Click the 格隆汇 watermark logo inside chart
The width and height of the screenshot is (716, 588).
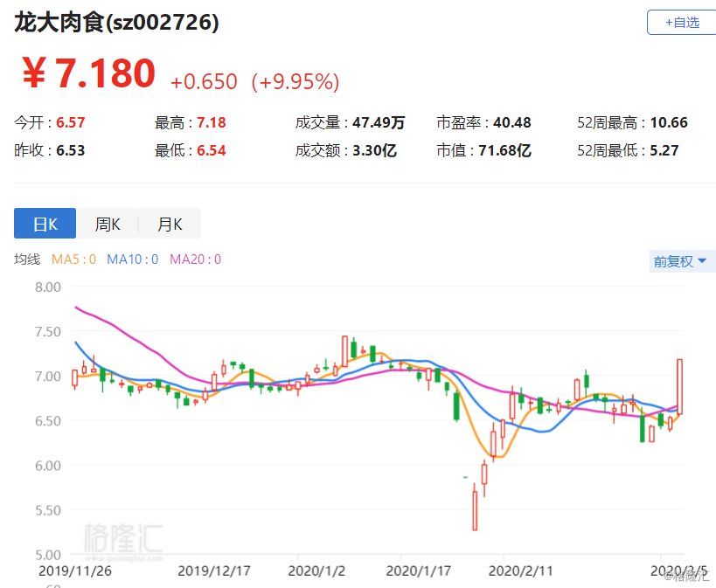(122, 536)
